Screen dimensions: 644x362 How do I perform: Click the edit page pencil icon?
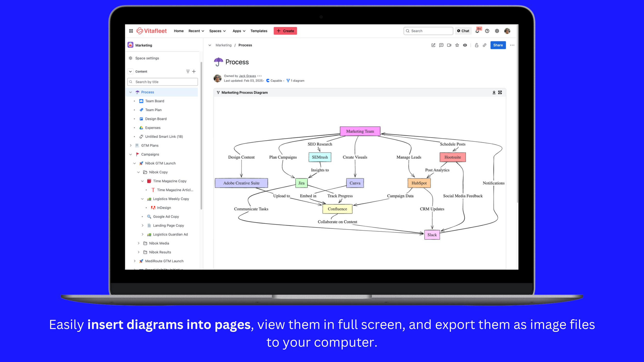coord(433,45)
